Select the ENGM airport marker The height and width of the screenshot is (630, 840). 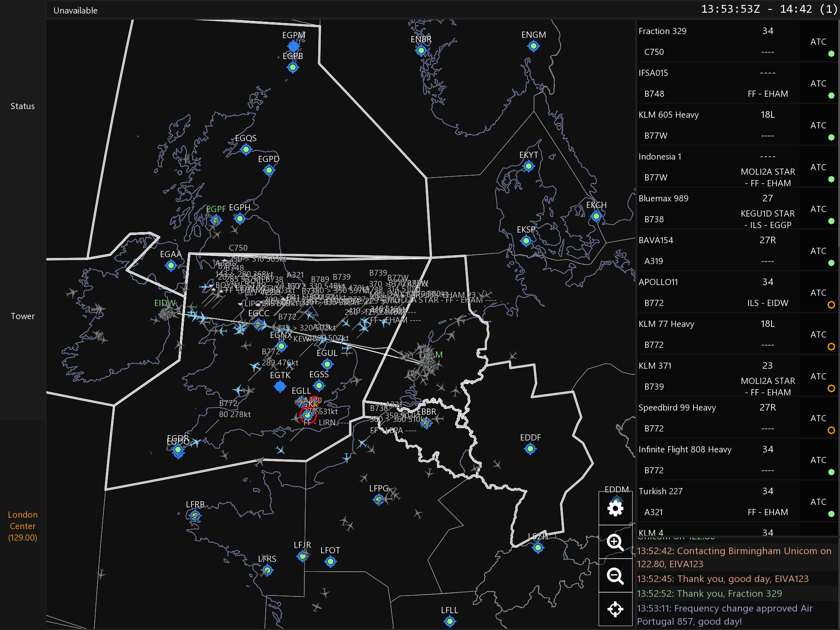tap(533, 46)
